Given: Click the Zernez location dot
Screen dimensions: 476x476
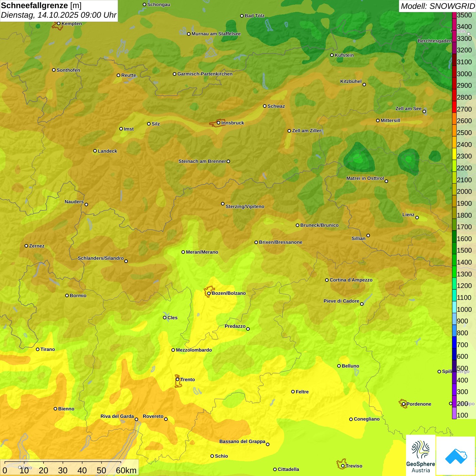Looking at the screenshot, I should 27,246.
